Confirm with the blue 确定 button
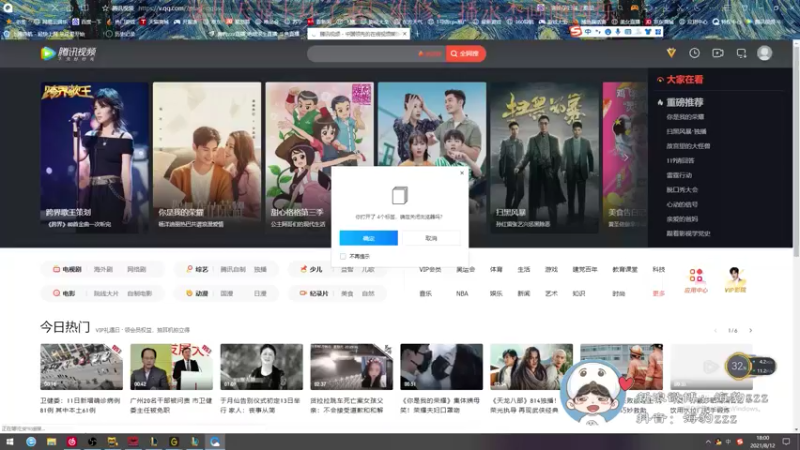Viewport: 800px width, 450px height. [x=368, y=238]
